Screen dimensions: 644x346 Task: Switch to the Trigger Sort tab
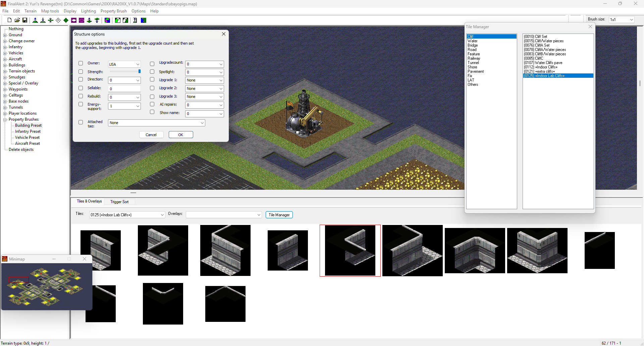[x=119, y=202]
